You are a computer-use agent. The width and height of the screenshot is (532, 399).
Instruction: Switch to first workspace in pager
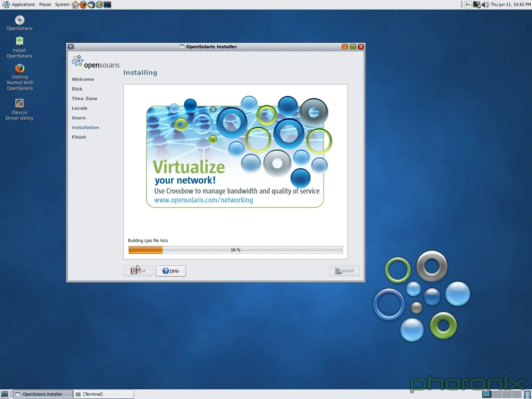point(486,394)
